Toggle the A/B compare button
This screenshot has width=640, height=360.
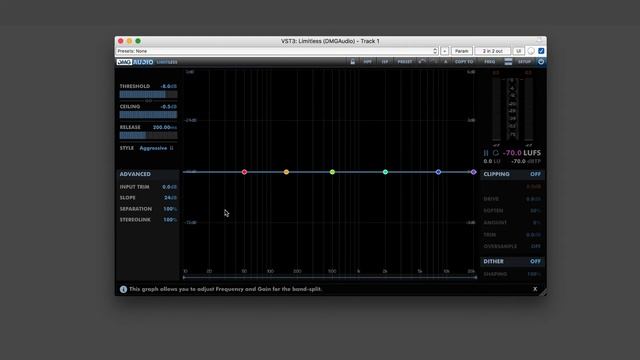446,62
